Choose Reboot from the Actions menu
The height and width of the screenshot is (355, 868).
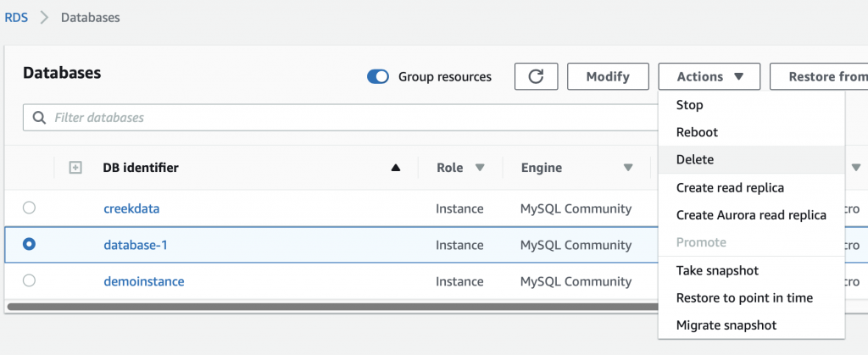tap(751, 132)
